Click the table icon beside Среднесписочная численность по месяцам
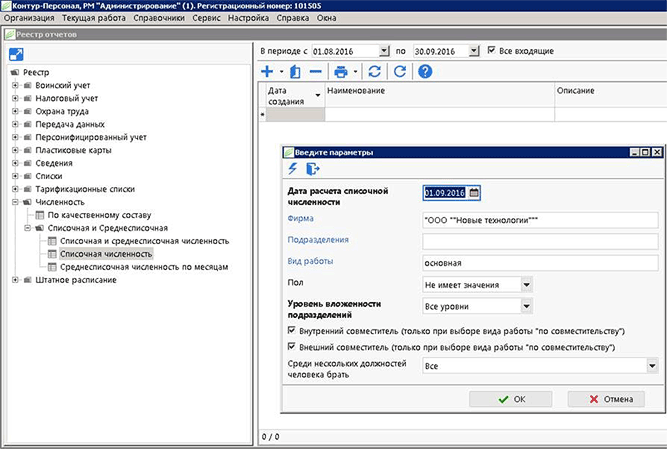 [52, 267]
